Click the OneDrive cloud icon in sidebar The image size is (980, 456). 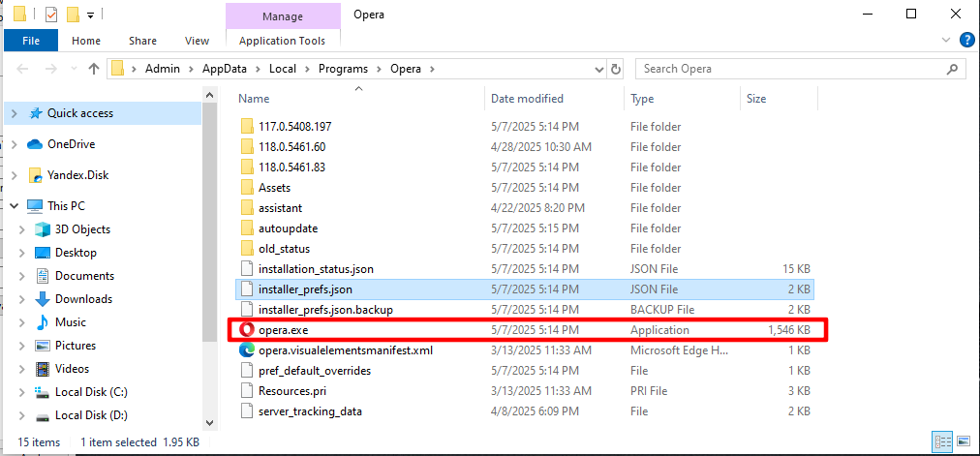click(36, 144)
